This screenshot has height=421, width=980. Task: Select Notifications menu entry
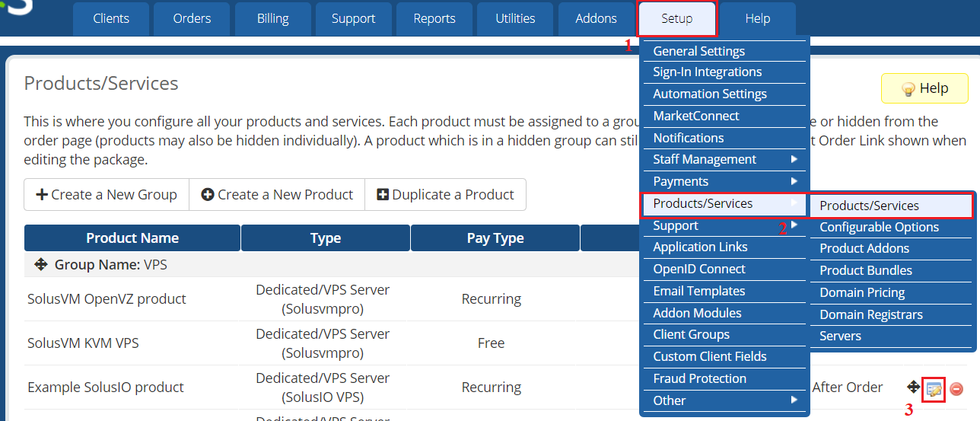(725, 138)
